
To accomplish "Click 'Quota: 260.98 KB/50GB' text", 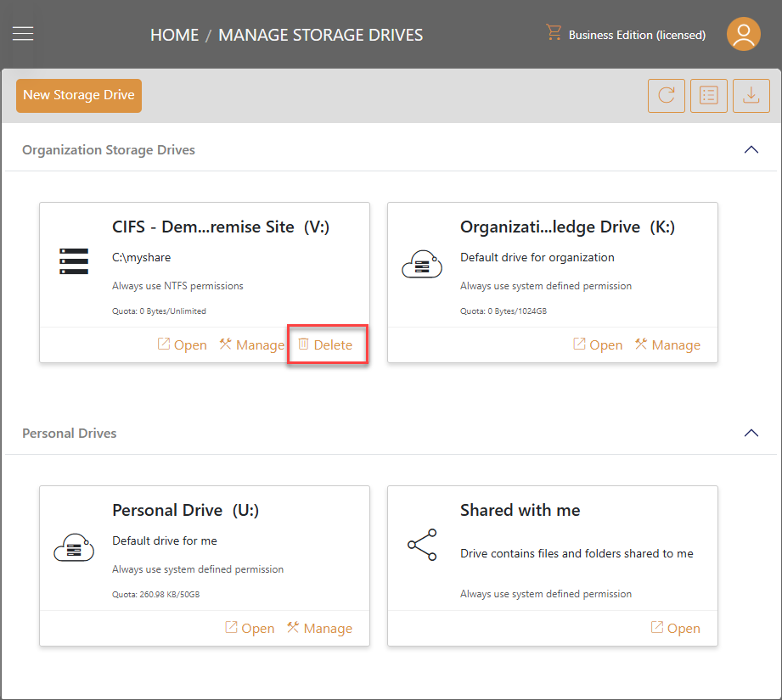I will [155, 595].
